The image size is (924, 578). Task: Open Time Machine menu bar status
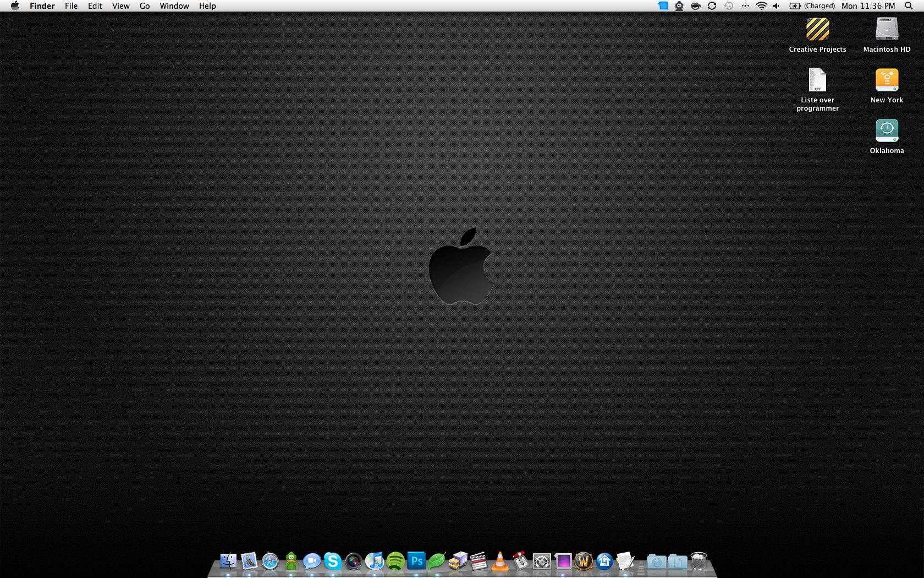point(729,6)
